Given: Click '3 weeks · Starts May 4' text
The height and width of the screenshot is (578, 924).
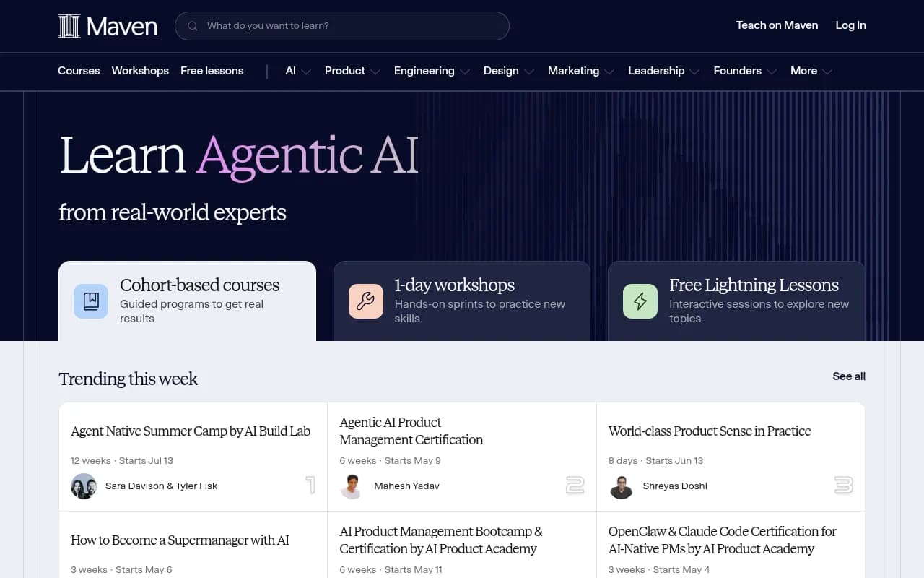Looking at the screenshot, I should pyautogui.click(x=659, y=570).
